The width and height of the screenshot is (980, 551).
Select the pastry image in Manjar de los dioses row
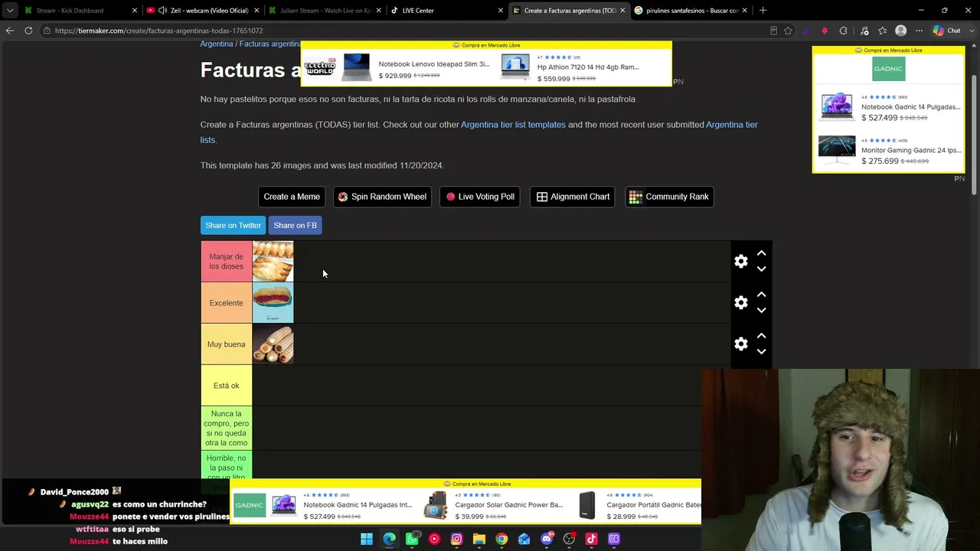coord(273,262)
